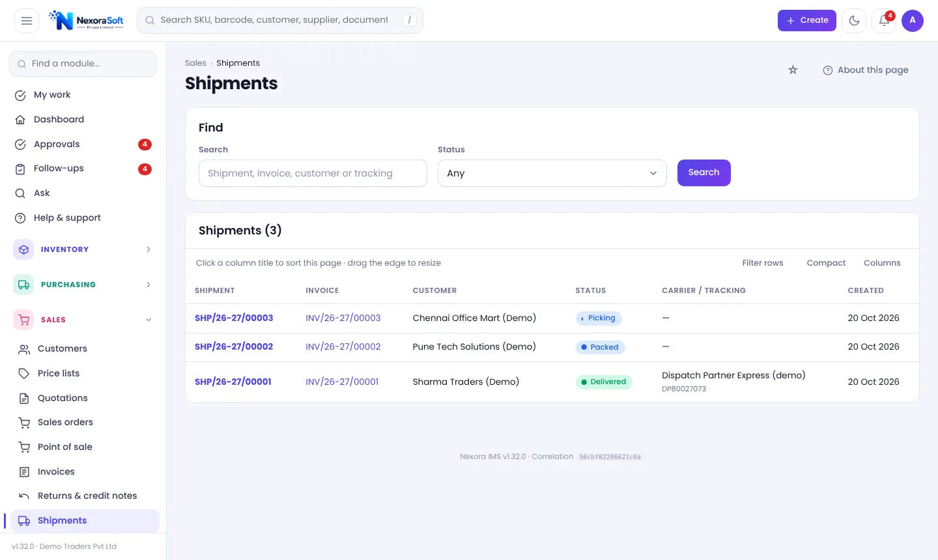This screenshot has height=560, width=938.
Task: Click the Sales breadcrumb link
Action: [195, 63]
